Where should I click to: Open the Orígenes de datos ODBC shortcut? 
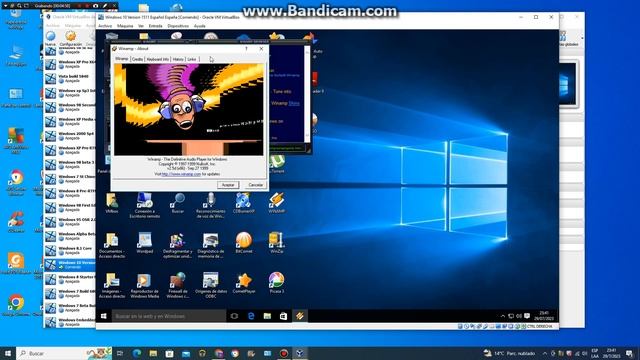211,285
